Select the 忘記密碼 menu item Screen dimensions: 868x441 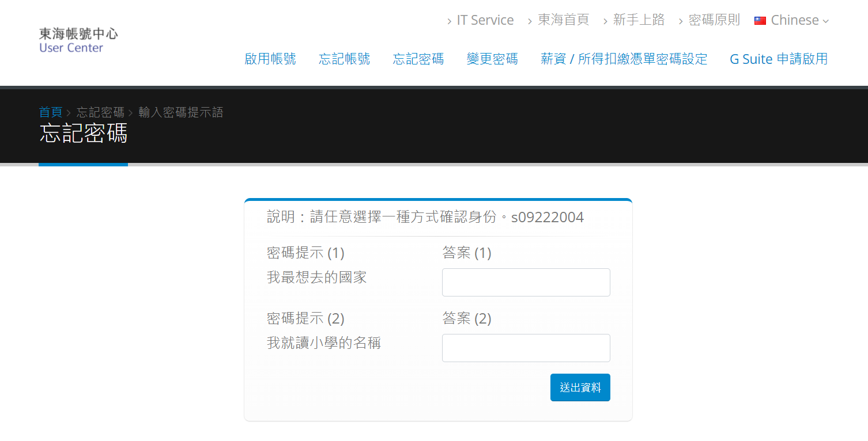[x=418, y=59]
